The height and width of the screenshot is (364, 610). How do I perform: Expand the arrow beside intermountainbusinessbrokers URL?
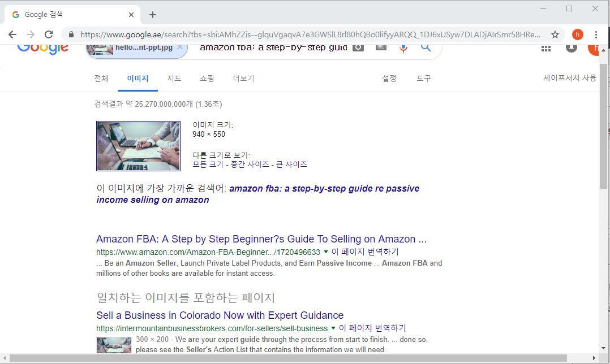click(x=333, y=328)
